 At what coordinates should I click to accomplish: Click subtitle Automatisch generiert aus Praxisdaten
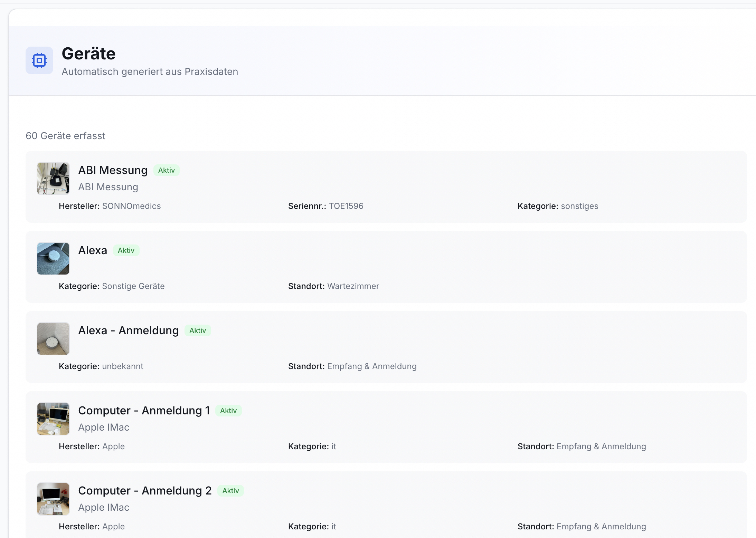click(150, 71)
